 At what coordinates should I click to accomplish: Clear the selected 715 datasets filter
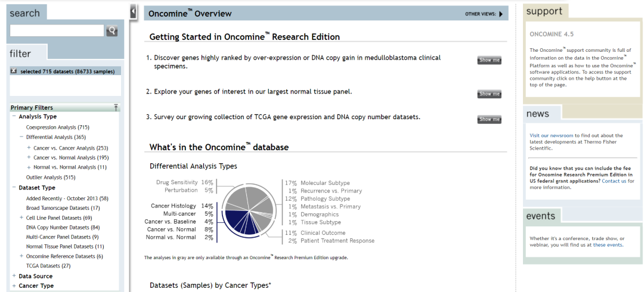click(x=14, y=71)
